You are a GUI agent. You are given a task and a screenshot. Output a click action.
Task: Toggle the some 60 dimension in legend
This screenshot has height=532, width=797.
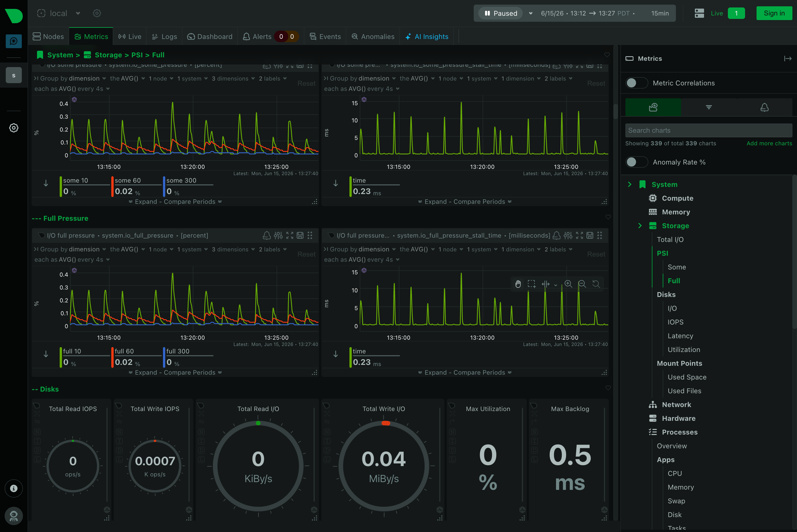pyautogui.click(x=137, y=186)
